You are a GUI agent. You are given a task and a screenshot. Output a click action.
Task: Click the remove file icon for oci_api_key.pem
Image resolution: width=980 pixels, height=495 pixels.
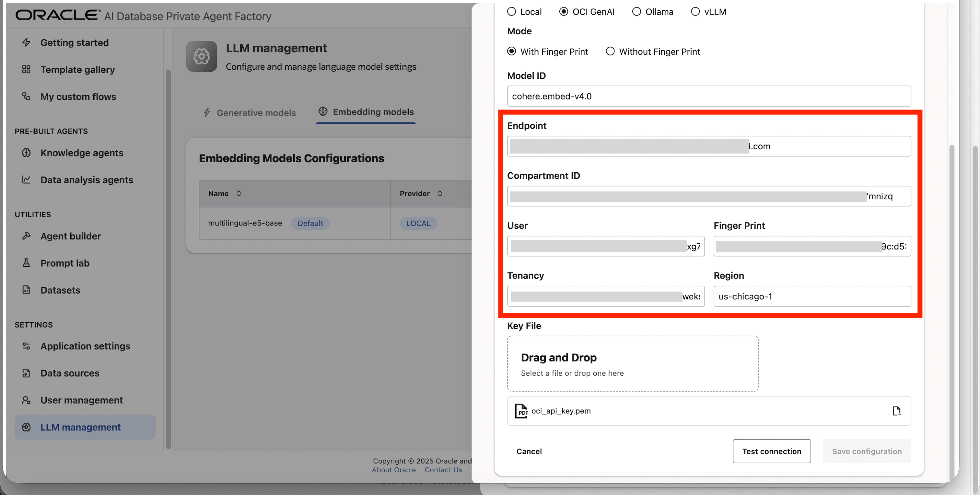[x=896, y=411]
